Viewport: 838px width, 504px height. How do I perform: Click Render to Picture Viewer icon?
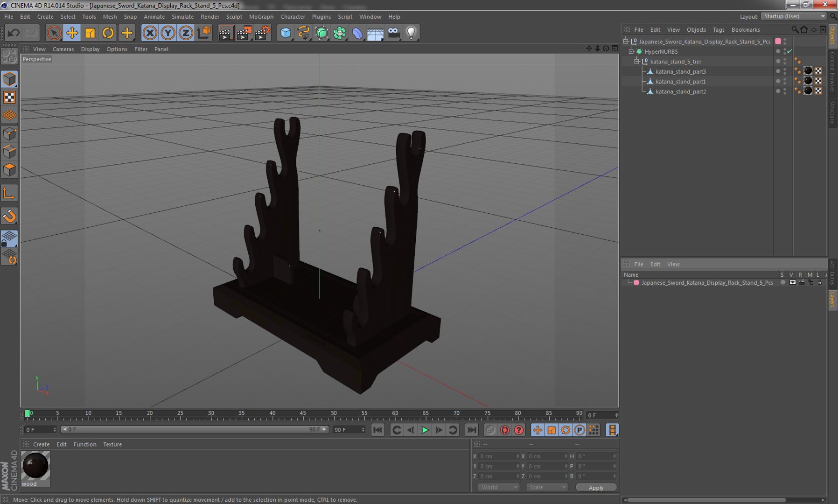[x=244, y=33]
